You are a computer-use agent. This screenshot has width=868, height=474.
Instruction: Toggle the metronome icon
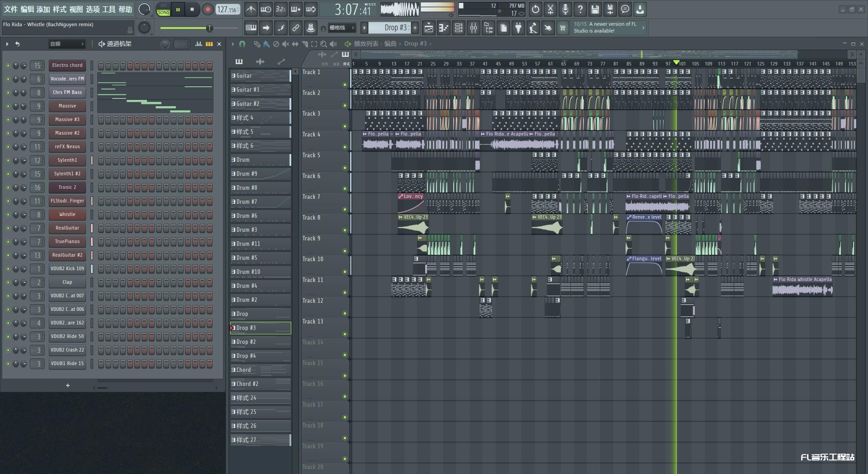click(251, 9)
